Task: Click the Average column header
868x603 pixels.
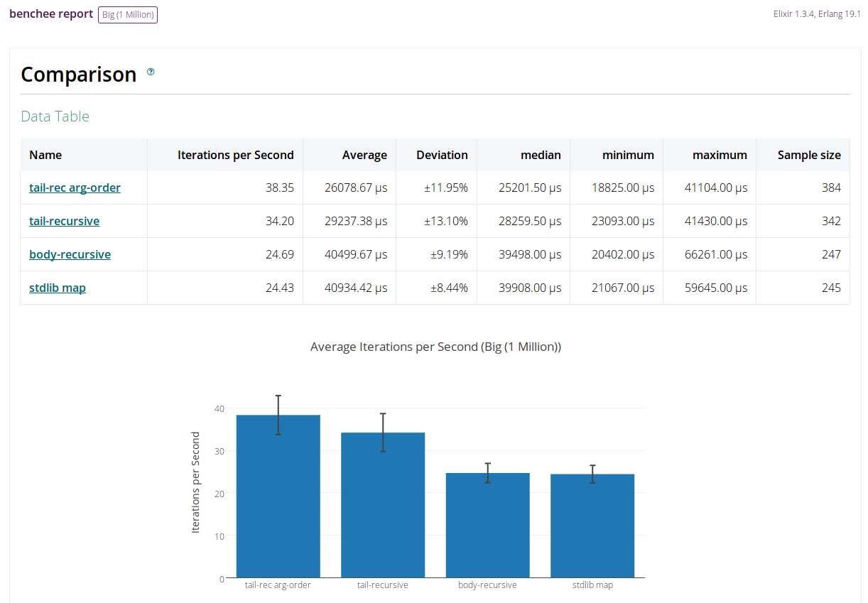Action: pos(364,155)
